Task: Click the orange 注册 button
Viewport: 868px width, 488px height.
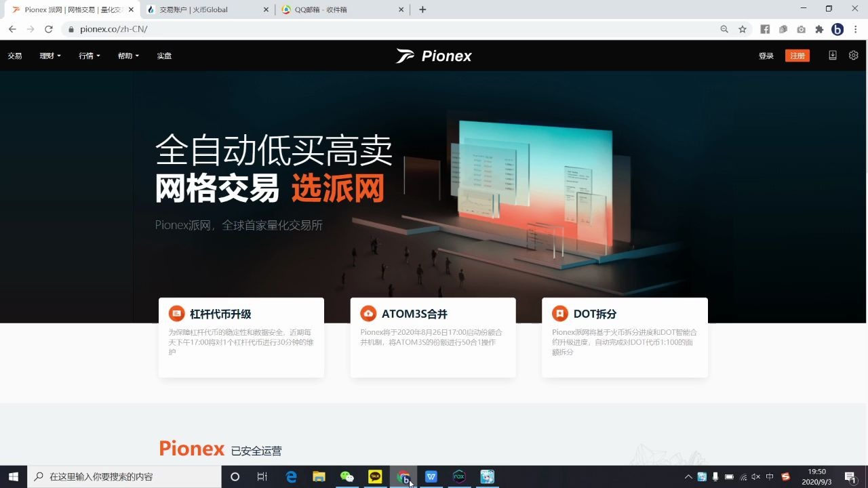Action: (x=797, y=56)
